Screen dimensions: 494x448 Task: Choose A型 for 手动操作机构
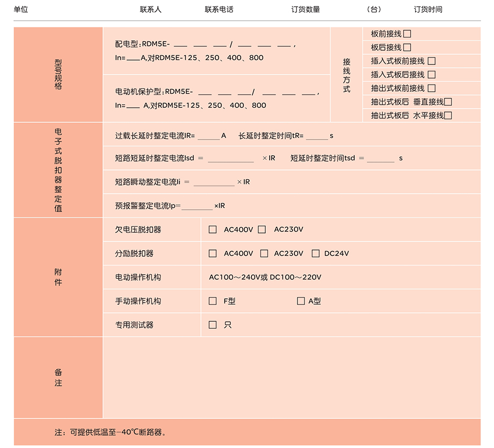coord(301,301)
